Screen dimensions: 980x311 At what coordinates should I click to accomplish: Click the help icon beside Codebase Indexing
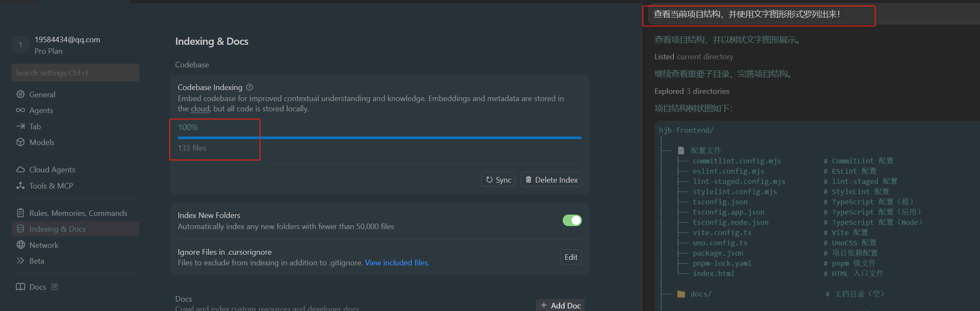(x=250, y=87)
